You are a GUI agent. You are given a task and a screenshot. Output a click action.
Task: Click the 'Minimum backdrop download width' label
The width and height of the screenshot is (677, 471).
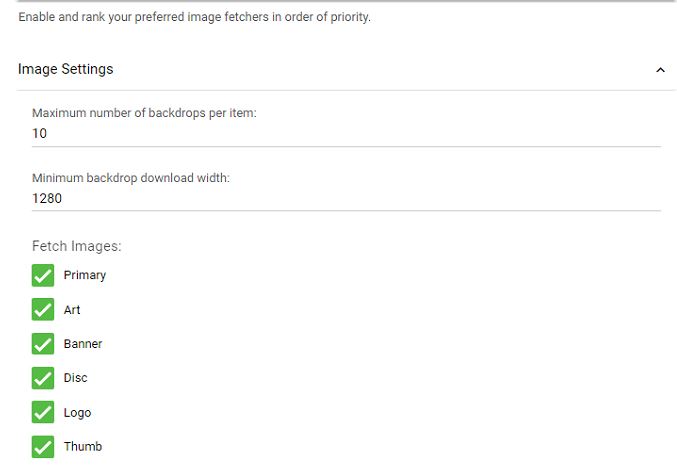[131, 178]
